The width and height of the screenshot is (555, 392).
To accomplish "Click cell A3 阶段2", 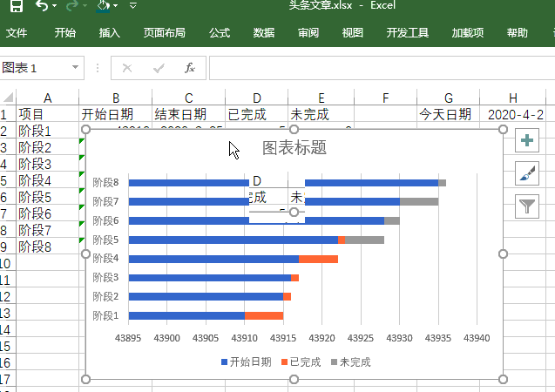I will tap(47, 147).
